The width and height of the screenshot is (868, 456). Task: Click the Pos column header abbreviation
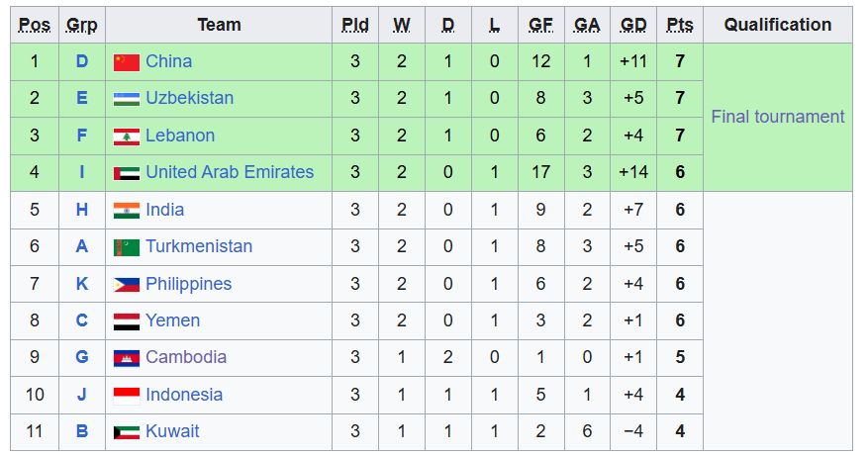[x=35, y=25]
